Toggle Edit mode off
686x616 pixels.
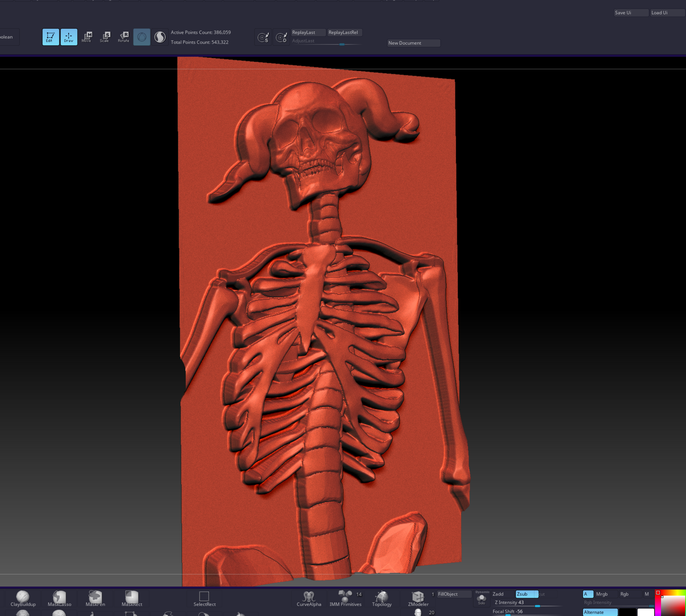[x=50, y=37]
